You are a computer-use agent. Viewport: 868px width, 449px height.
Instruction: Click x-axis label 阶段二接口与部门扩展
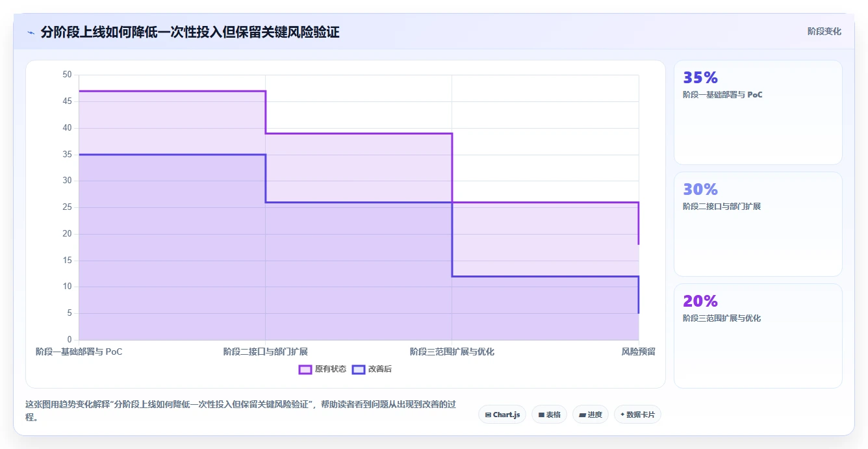(x=265, y=352)
